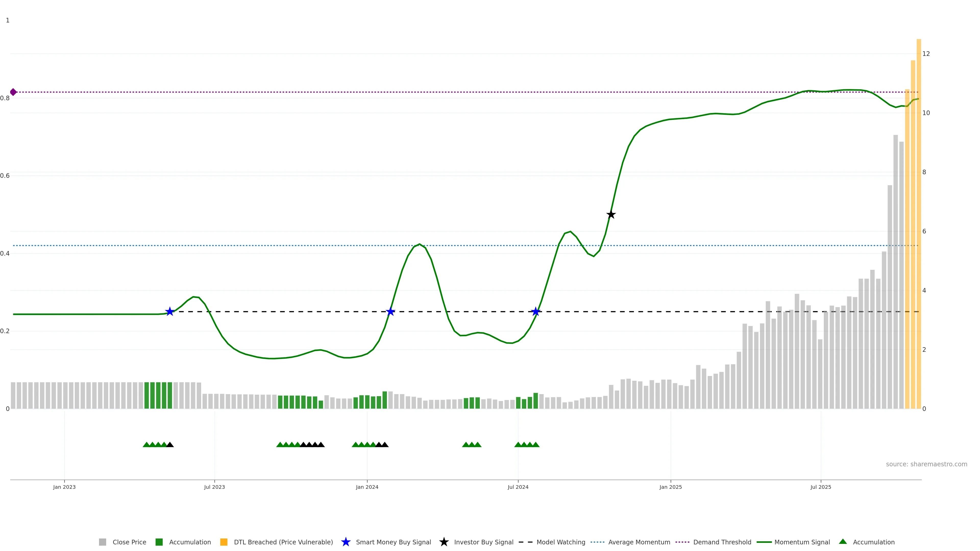The width and height of the screenshot is (980, 551).
Task: Click the purple Demand Threshold diamond marker
Action: click(x=13, y=92)
